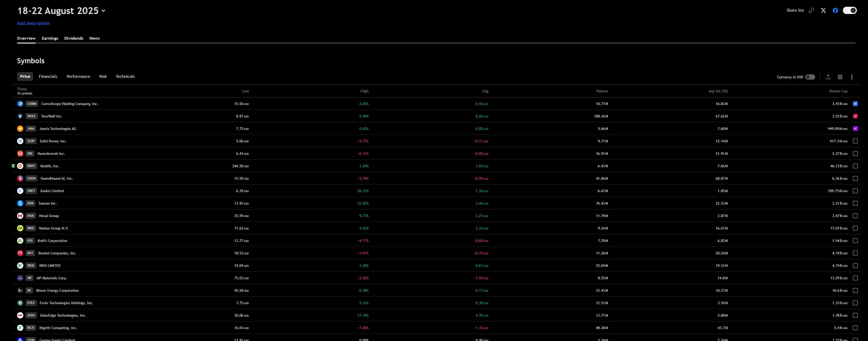
Task: Open three-dot more options menu
Action: [851, 77]
